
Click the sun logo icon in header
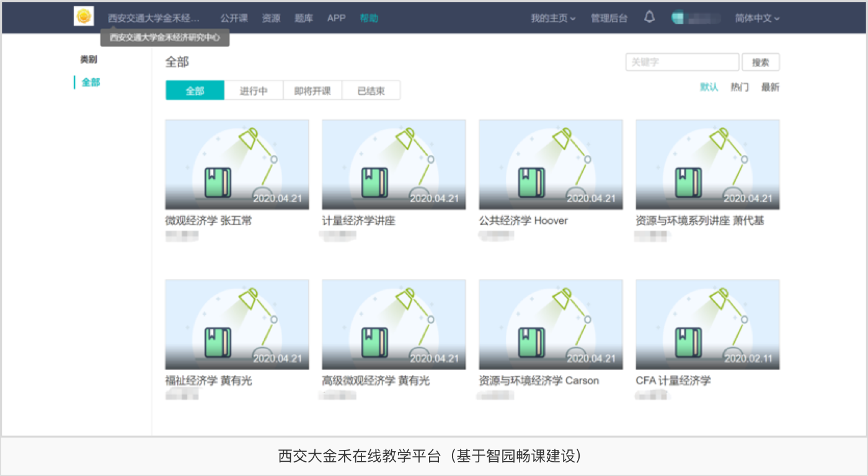click(84, 17)
